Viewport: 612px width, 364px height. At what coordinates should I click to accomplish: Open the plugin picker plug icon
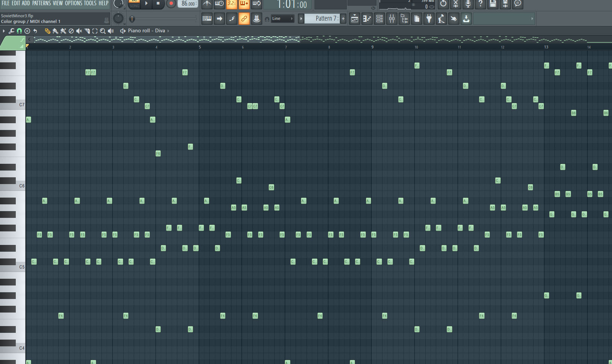pyautogui.click(x=429, y=18)
